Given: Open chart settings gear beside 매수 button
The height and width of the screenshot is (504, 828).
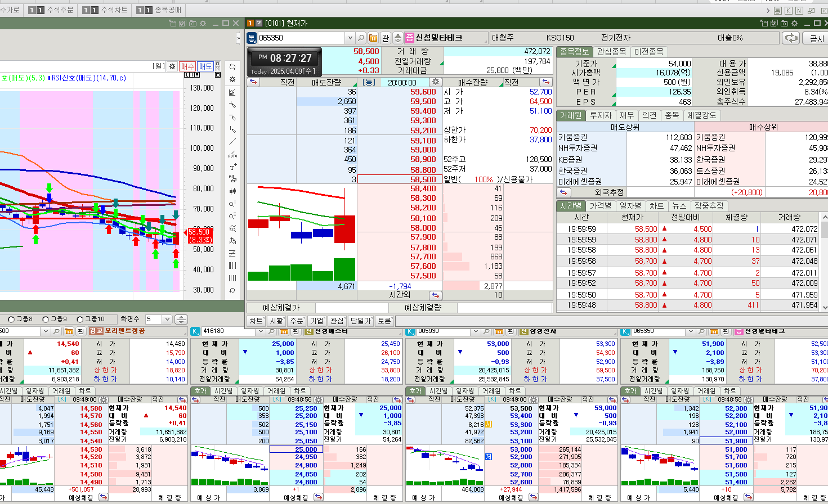Looking at the screenshot, I should (173, 66).
